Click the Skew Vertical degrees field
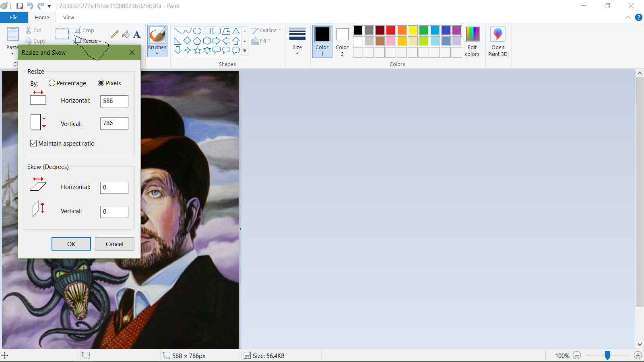This screenshot has height=362, width=644. [x=114, y=212]
